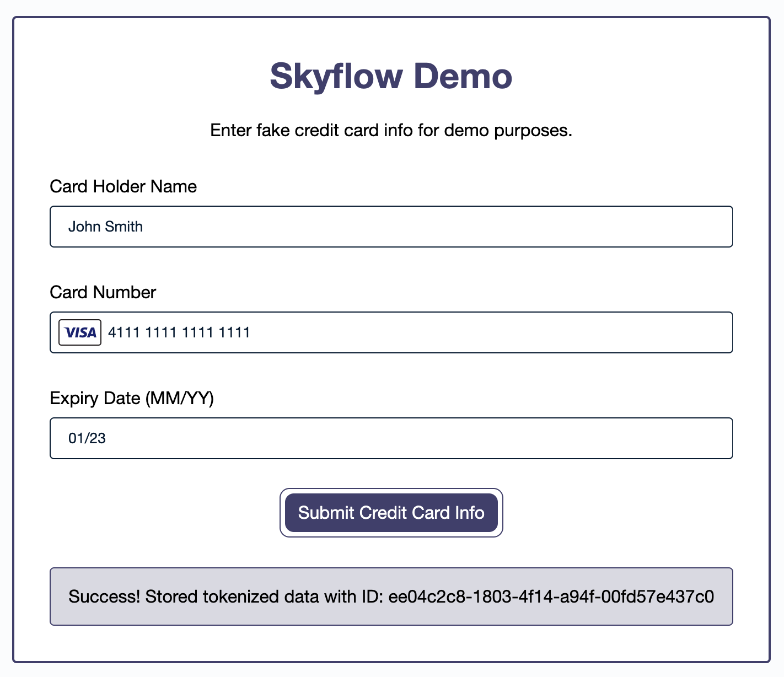784x677 pixels.
Task: Click the VISA card brand icon
Action: pos(79,332)
